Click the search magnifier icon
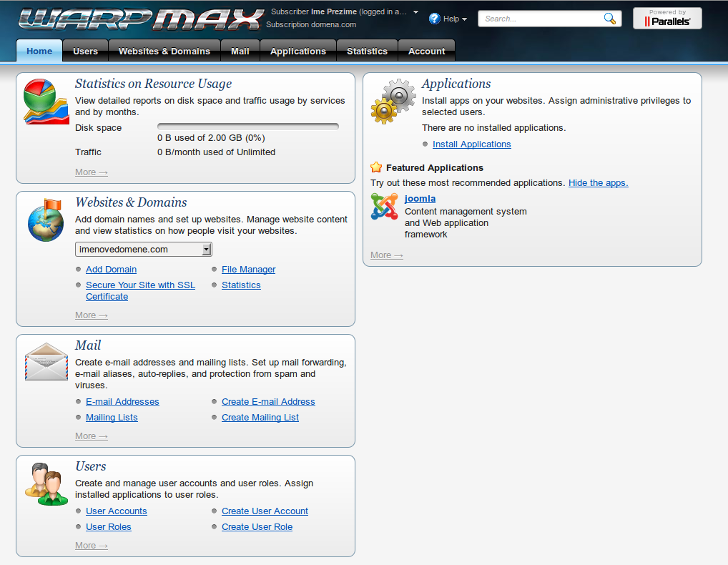This screenshot has width=728, height=565. click(609, 19)
